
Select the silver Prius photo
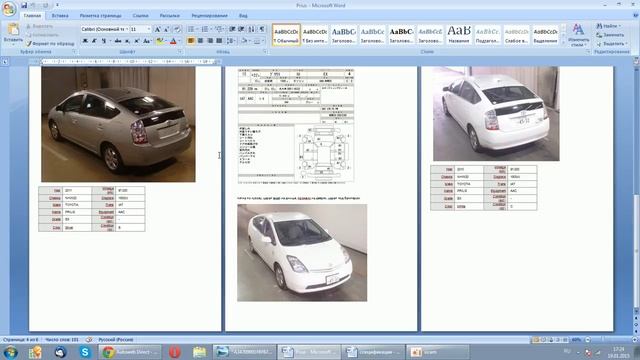(x=118, y=124)
